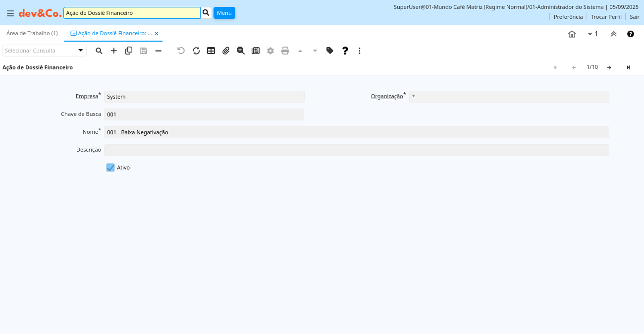Image resolution: width=644 pixels, height=334 pixels.
Task: Close the Ação de Dossiê Financeiro tab
Action: coord(157,34)
